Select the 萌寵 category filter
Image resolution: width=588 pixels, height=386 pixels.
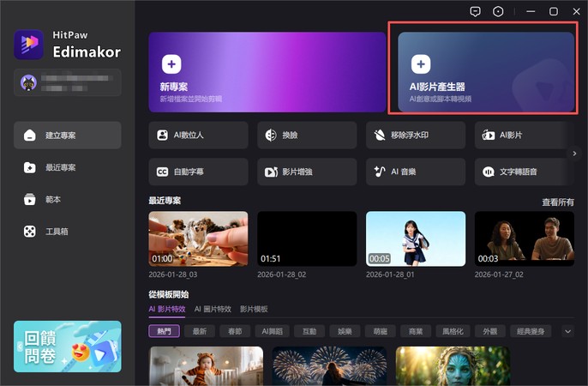point(381,331)
